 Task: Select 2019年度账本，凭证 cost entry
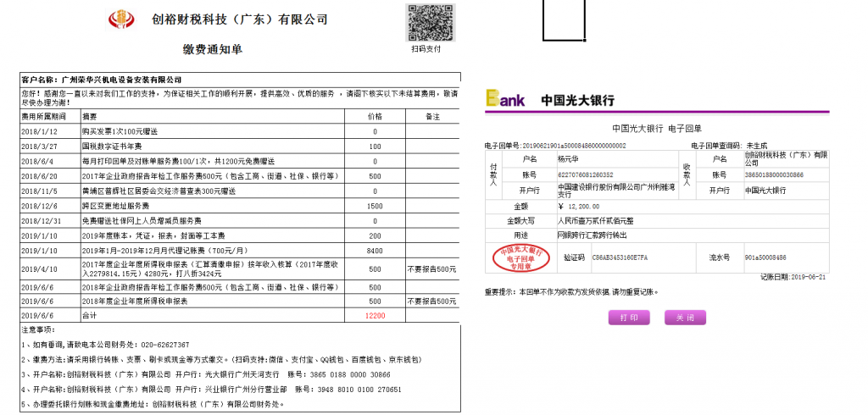coord(154,235)
